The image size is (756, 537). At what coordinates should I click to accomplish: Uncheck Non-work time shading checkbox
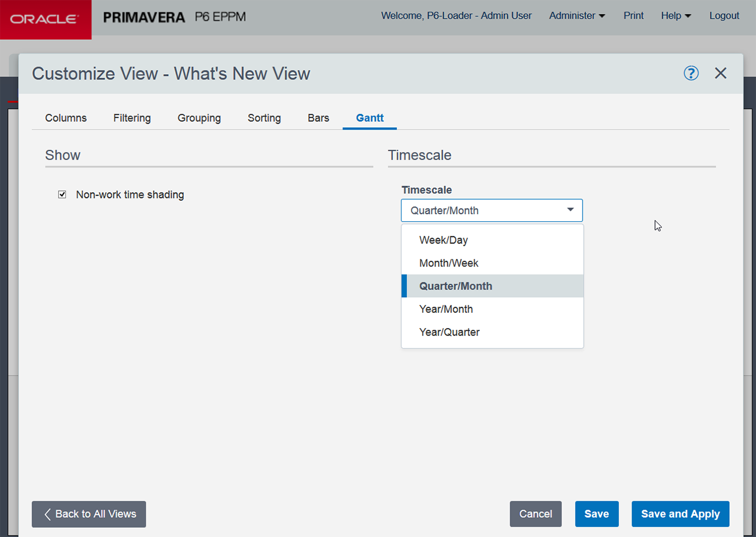(62, 194)
